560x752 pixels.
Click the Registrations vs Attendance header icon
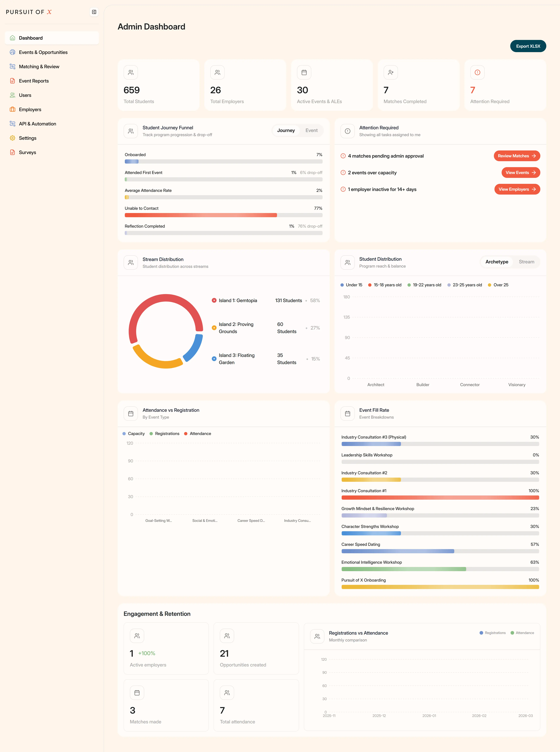(317, 636)
